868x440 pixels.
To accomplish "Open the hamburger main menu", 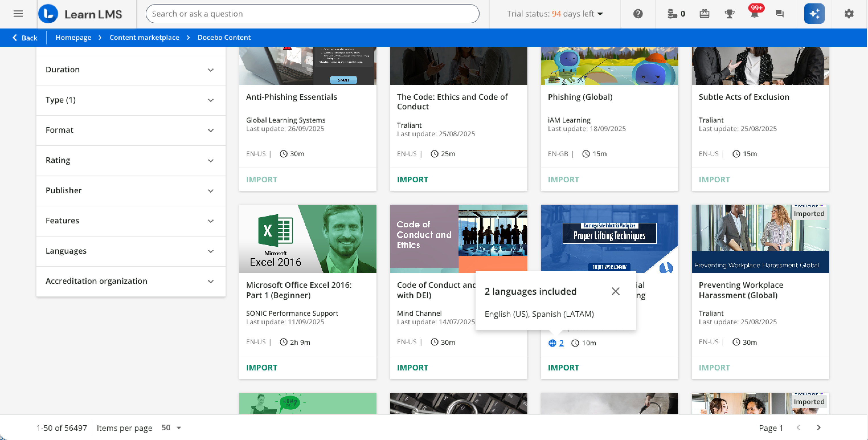I will point(18,14).
